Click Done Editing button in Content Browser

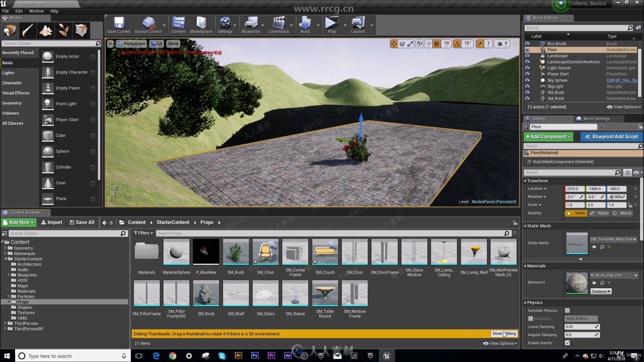pos(504,333)
